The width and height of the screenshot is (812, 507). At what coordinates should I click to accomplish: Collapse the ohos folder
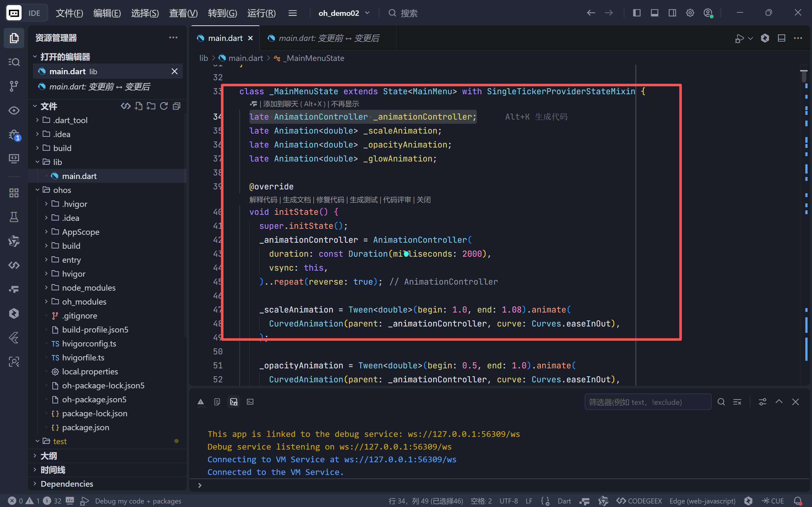[x=62, y=190]
